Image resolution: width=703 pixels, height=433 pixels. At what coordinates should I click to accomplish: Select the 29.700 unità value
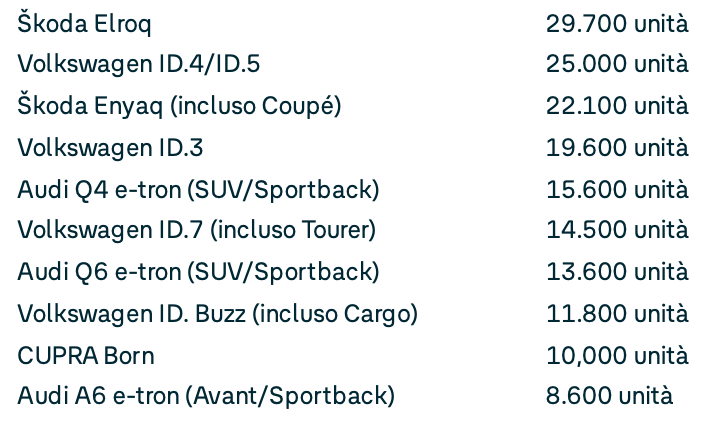tap(616, 23)
